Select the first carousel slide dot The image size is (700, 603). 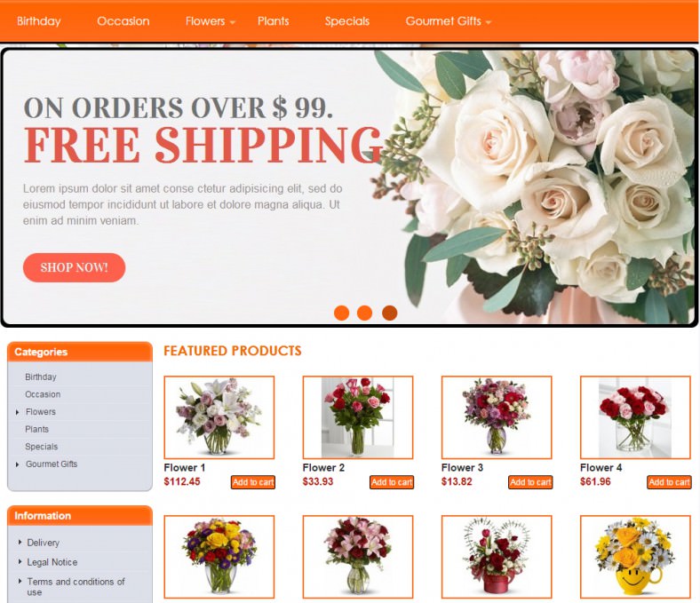point(341,313)
